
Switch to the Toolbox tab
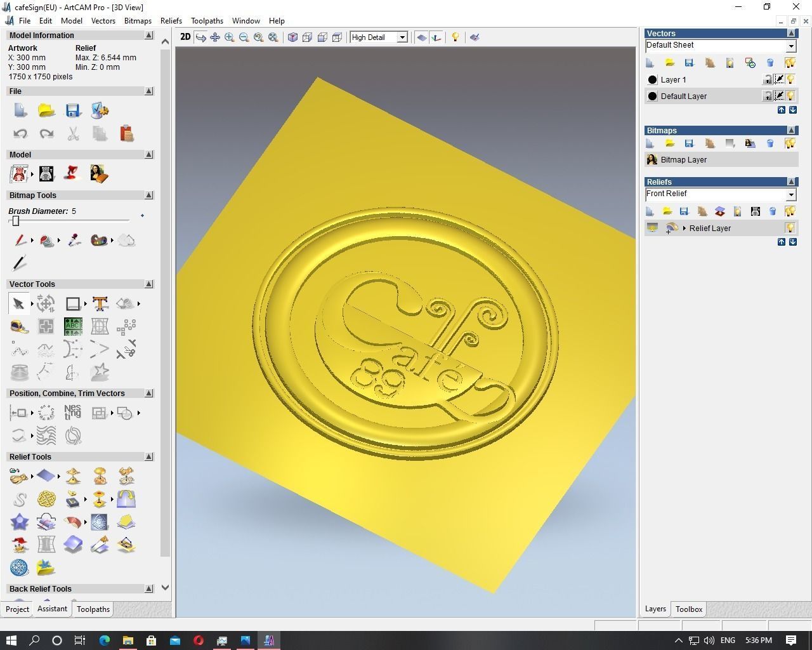click(688, 609)
